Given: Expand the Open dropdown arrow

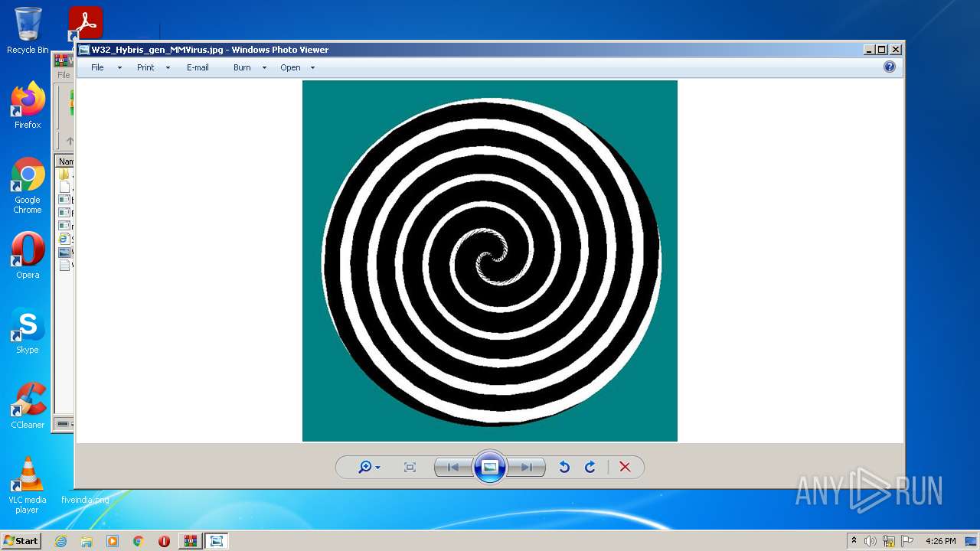Looking at the screenshot, I should pos(312,68).
